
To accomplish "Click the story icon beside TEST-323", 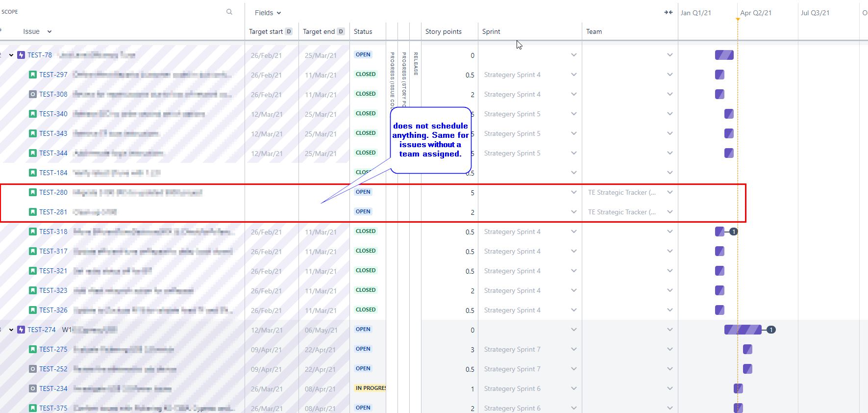I will coord(33,290).
